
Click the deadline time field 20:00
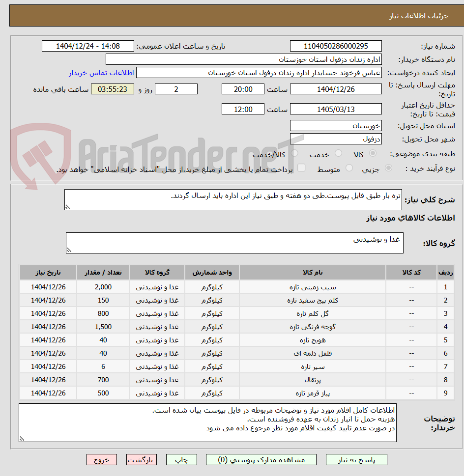tap(243, 89)
